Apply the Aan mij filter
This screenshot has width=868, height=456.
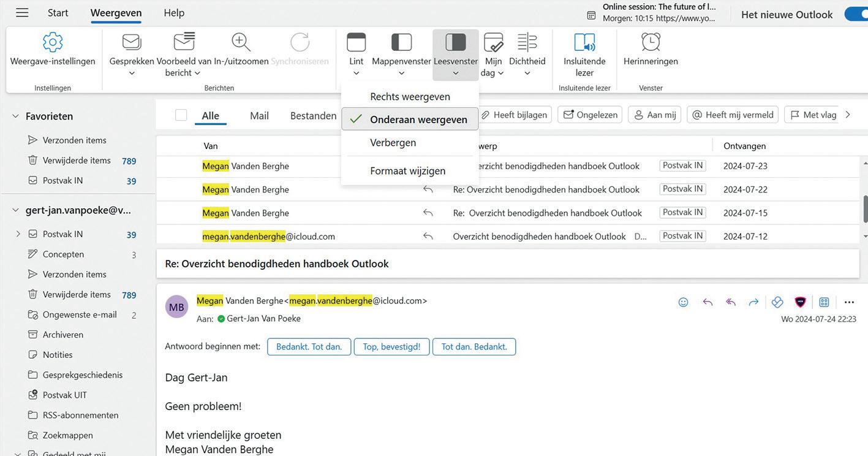pos(655,115)
